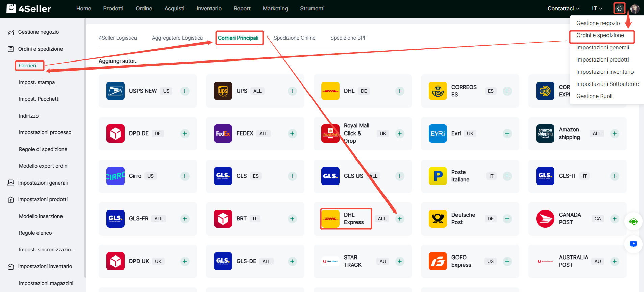The height and width of the screenshot is (292, 644).
Task: Open the green live chat widget
Action: pyautogui.click(x=633, y=222)
